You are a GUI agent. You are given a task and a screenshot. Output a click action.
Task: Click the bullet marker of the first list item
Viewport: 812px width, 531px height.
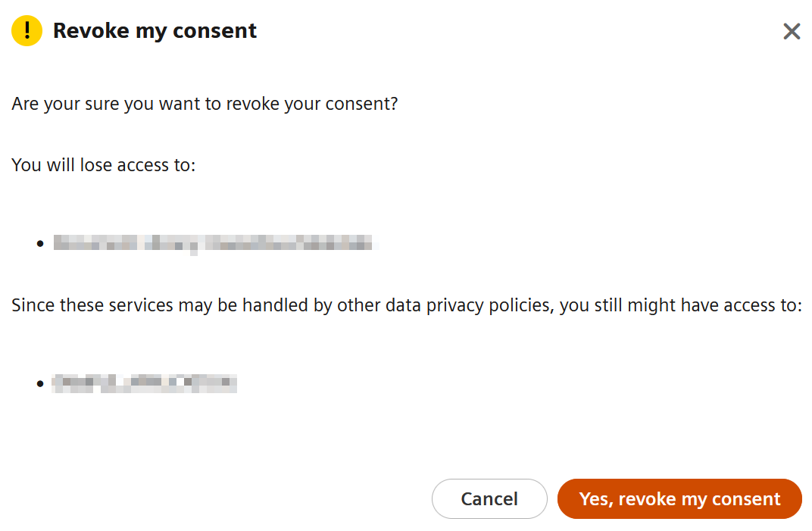coord(40,243)
